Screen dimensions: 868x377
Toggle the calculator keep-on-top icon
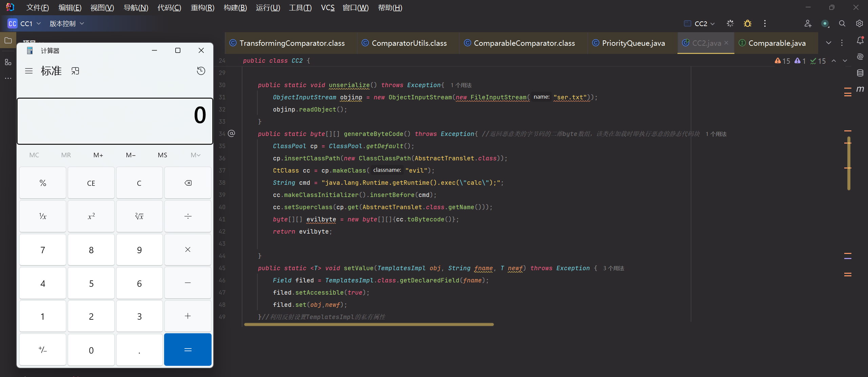click(x=75, y=71)
